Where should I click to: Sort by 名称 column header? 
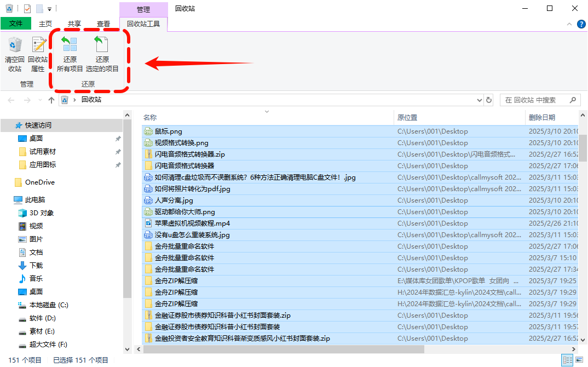(x=150, y=117)
